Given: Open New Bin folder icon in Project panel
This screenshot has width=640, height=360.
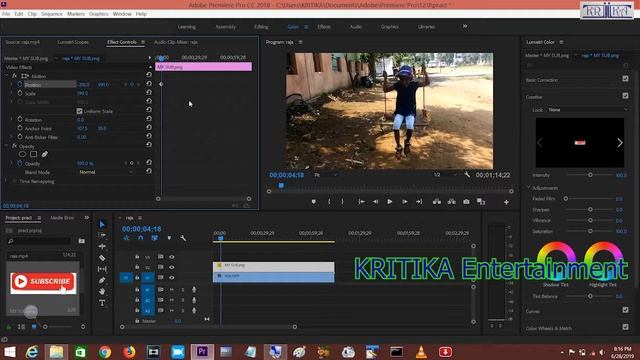Looking at the screenshot, I should pos(82,241).
